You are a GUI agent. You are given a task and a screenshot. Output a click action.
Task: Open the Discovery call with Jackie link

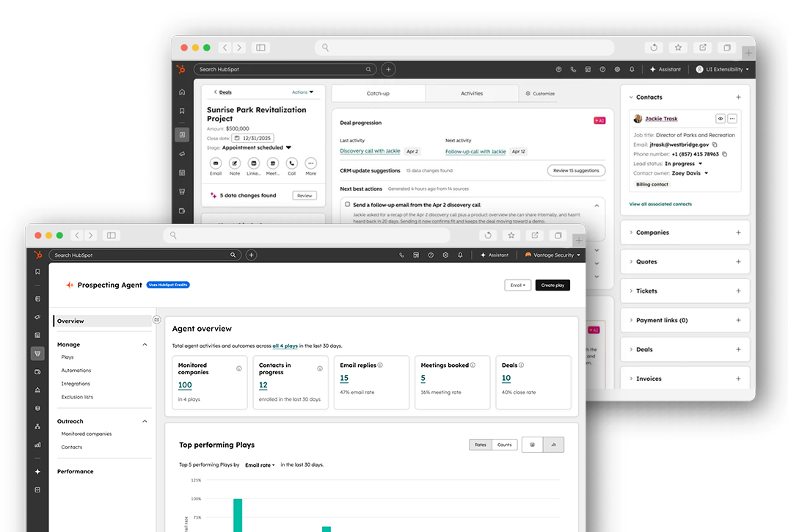[x=370, y=151]
